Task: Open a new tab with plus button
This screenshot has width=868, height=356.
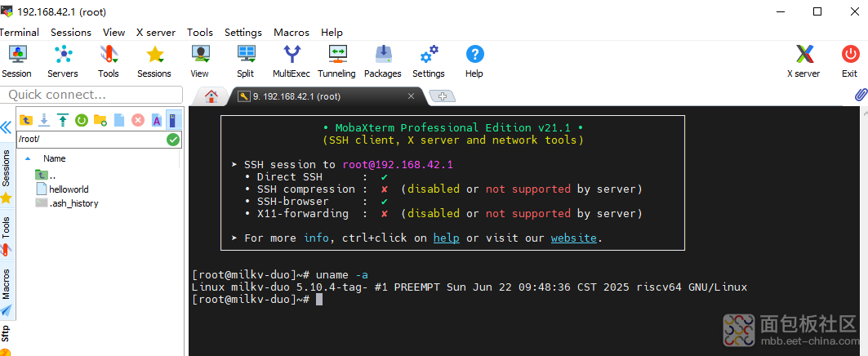Action: tap(443, 96)
